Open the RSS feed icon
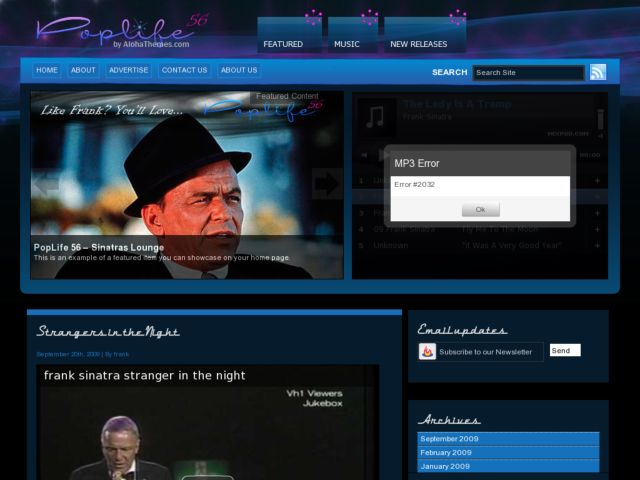This screenshot has height=480, width=640. pos(598,72)
